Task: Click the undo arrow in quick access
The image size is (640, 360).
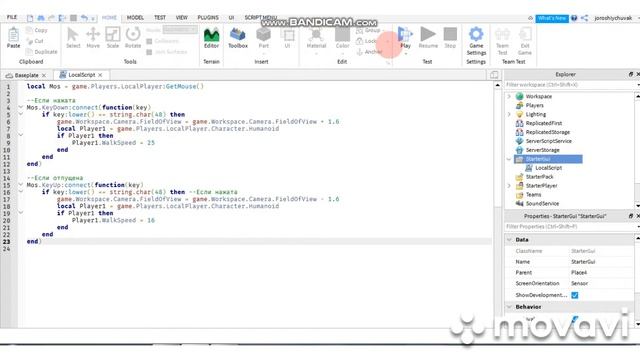Action: pyautogui.click(x=84, y=18)
